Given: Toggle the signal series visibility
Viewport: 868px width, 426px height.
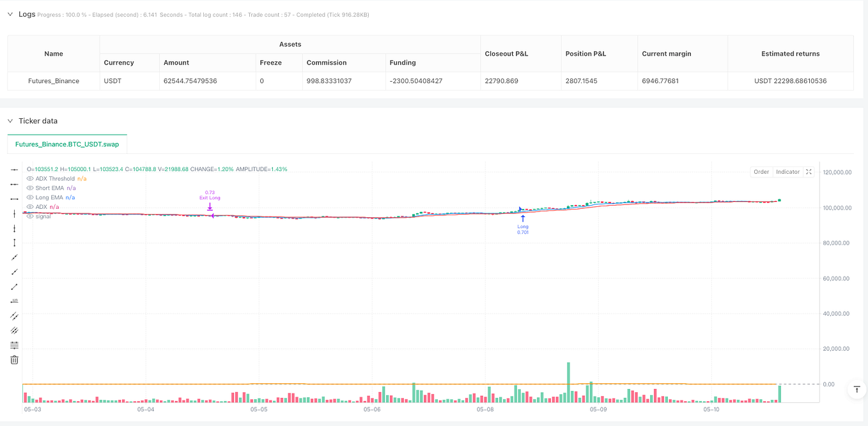Looking at the screenshot, I should (29, 216).
